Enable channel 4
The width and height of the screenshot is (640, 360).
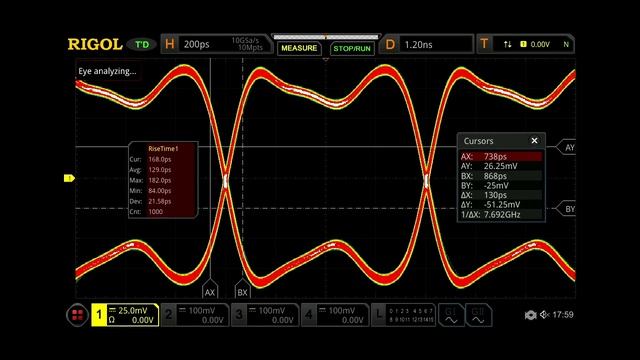tap(335, 315)
